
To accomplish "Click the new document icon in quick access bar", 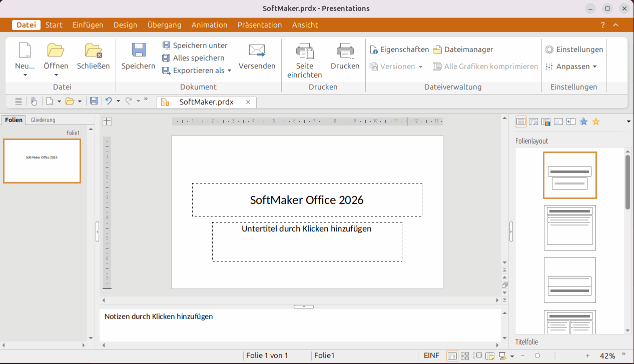I will [50, 101].
